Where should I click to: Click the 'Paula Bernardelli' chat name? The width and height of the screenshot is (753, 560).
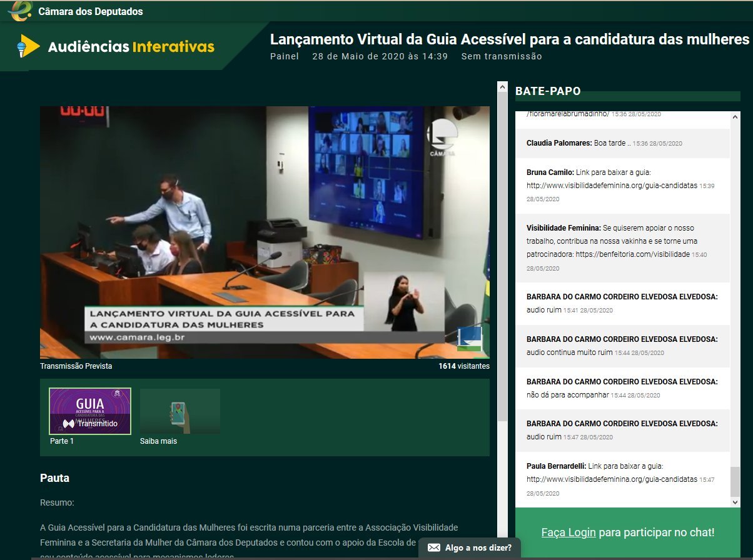click(x=556, y=466)
